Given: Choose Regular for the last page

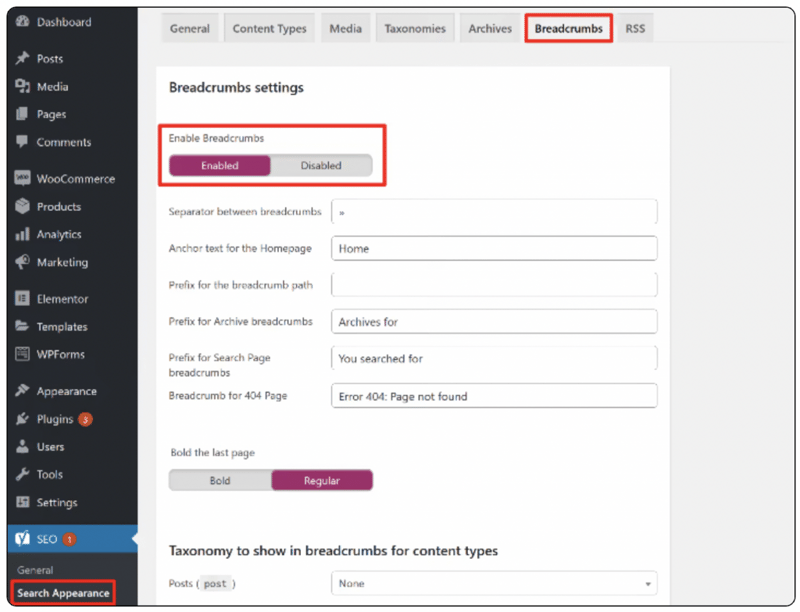Looking at the screenshot, I should 322,480.
